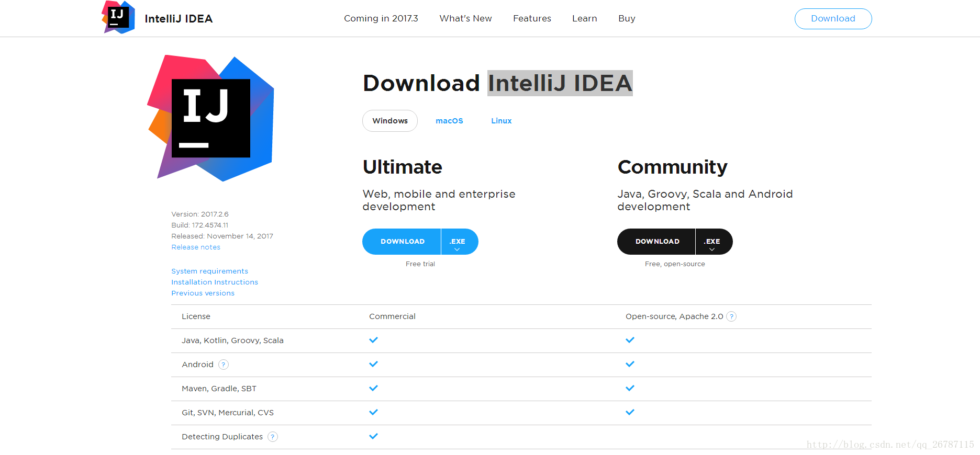Click Web, mobile and enterprise development text
Viewport: 980px width, 455px height.
pyautogui.click(x=439, y=200)
